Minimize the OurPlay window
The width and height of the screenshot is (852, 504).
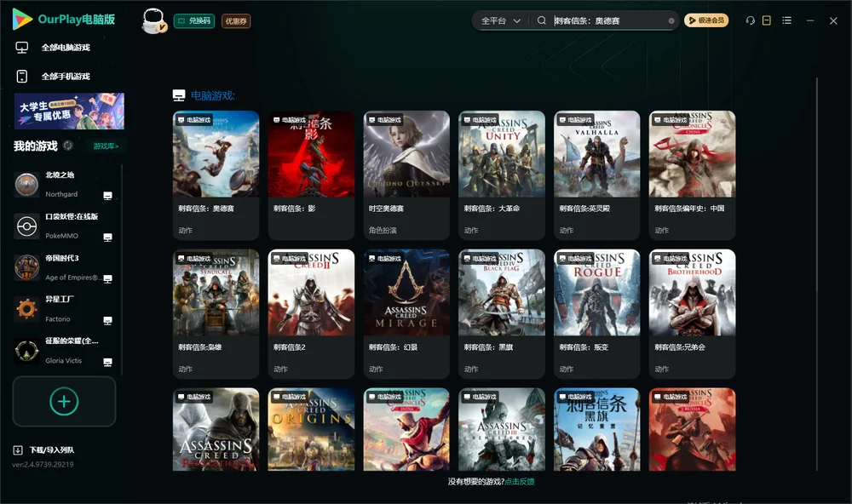[810, 20]
